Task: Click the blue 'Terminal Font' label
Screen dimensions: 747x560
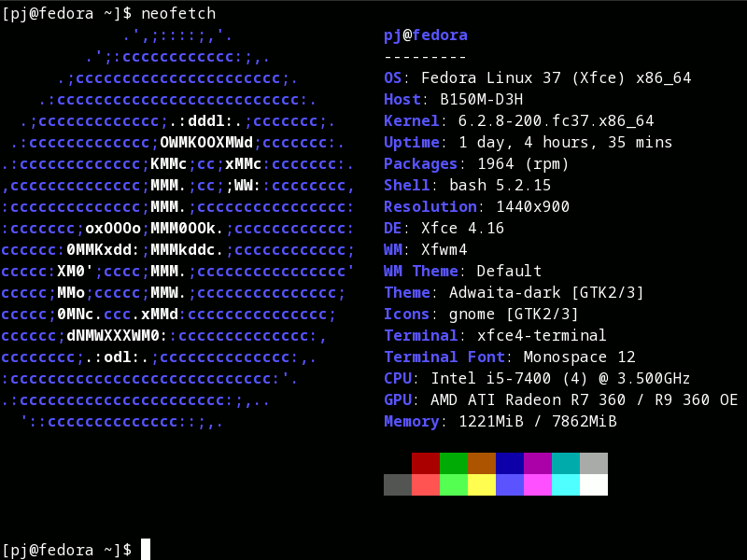Action: click(x=444, y=357)
